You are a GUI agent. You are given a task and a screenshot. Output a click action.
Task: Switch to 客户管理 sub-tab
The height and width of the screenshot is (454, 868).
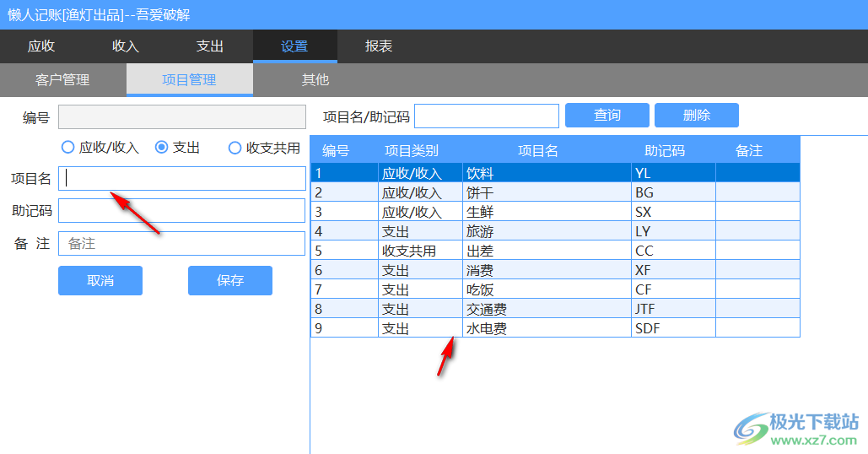[62, 79]
